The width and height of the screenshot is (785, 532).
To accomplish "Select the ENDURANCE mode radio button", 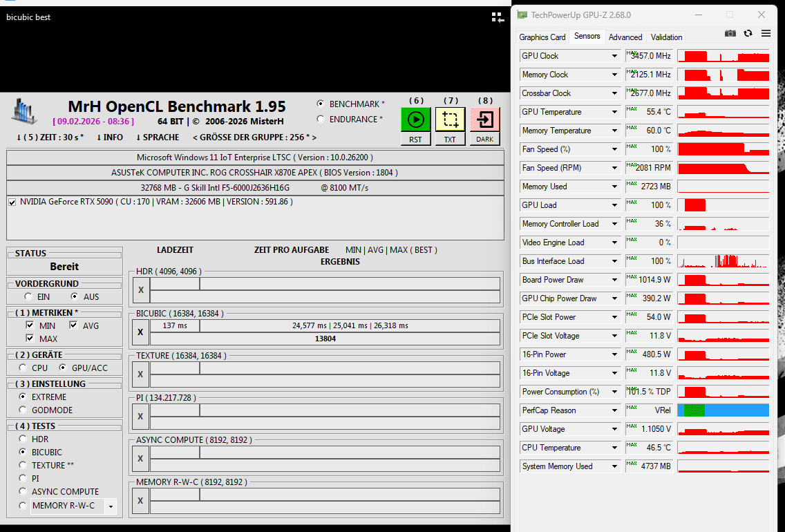I will coord(321,119).
